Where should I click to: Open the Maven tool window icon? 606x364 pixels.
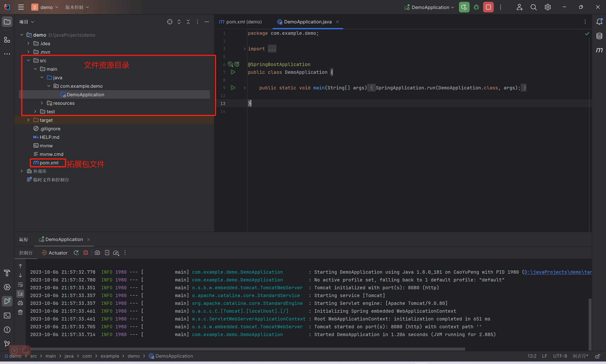(599, 50)
